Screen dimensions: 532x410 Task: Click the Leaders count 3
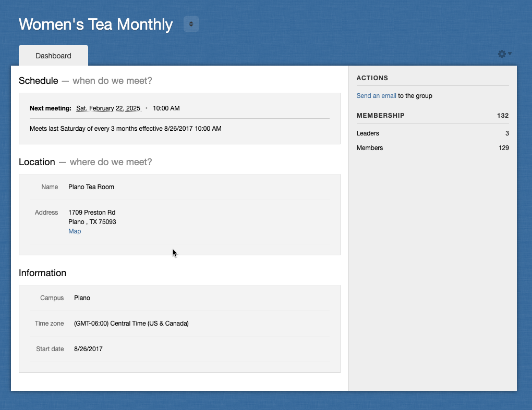507,133
